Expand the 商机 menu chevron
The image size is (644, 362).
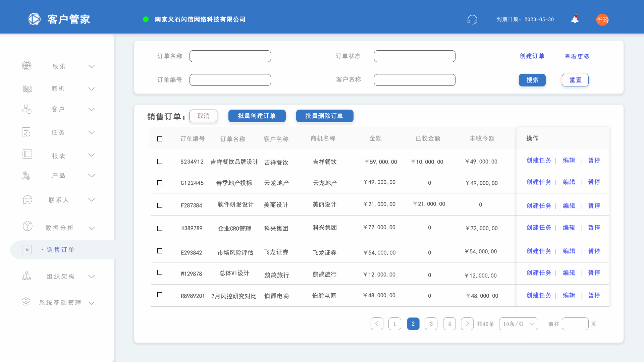92,89
